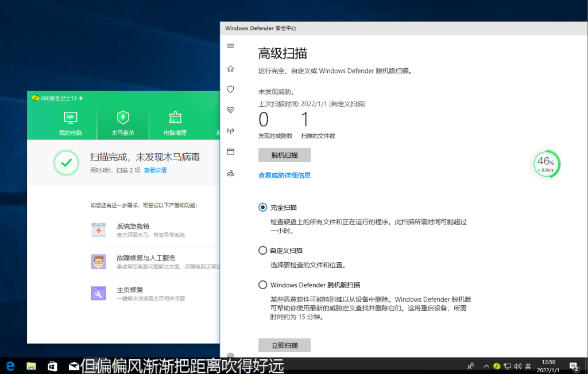This screenshot has height=374, width=588.
Task: Click the 高级扫描 page heading
Action: click(283, 53)
